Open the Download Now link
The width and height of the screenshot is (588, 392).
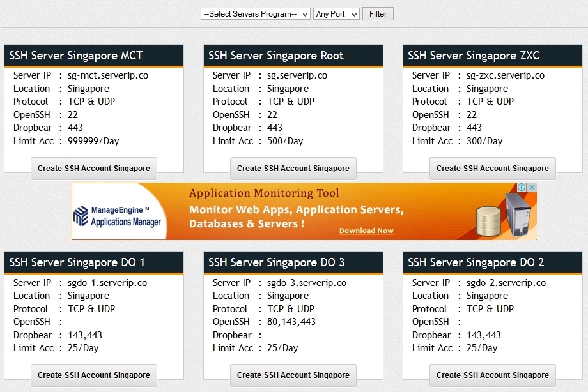[x=366, y=230]
